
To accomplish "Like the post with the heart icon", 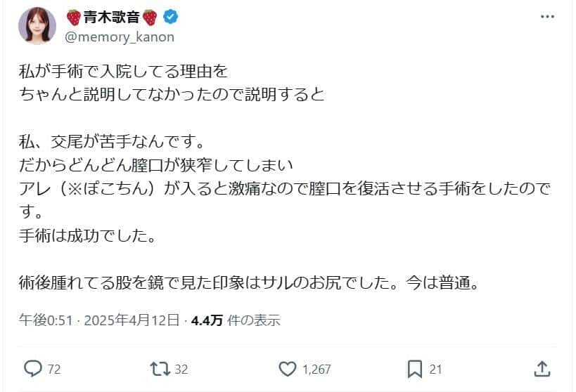I will pyautogui.click(x=288, y=368).
